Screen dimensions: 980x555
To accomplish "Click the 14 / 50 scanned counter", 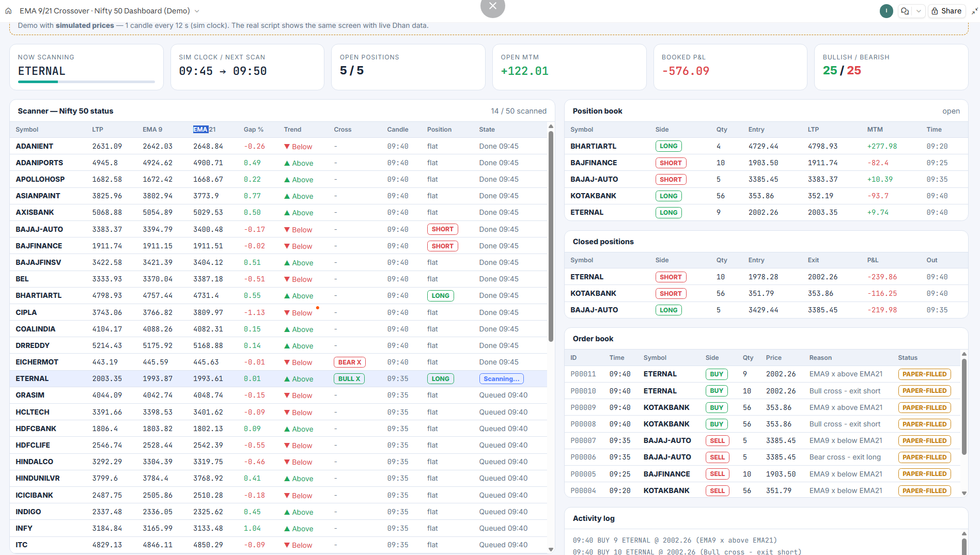I will [519, 111].
